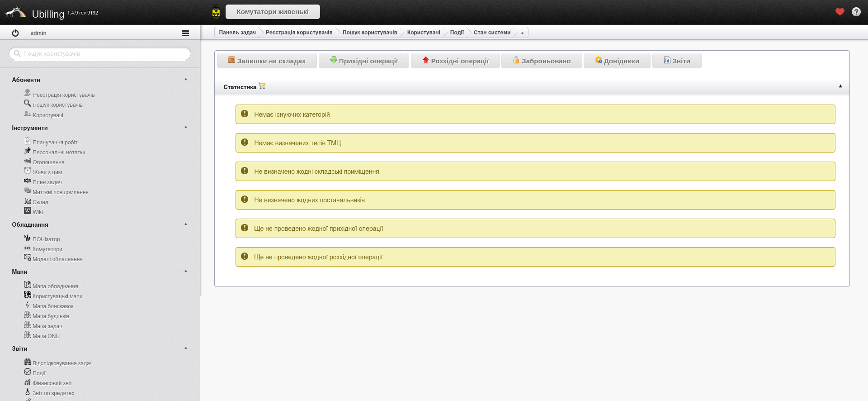Click the Статистика shopping cart icon
This screenshot has height=401, width=868.
click(262, 86)
